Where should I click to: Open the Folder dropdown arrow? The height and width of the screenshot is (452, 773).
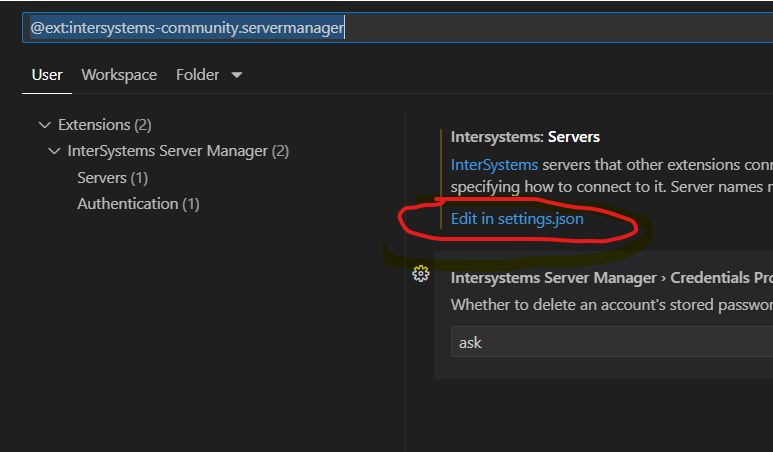pyautogui.click(x=237, y=75)
